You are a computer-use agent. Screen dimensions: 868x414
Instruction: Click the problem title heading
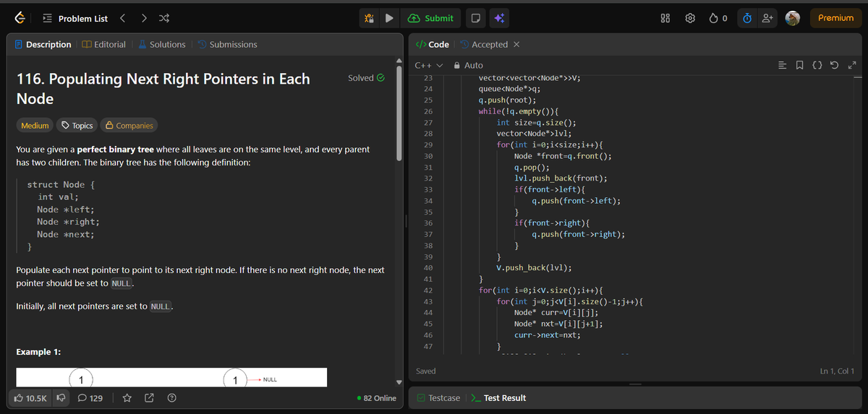163,88
